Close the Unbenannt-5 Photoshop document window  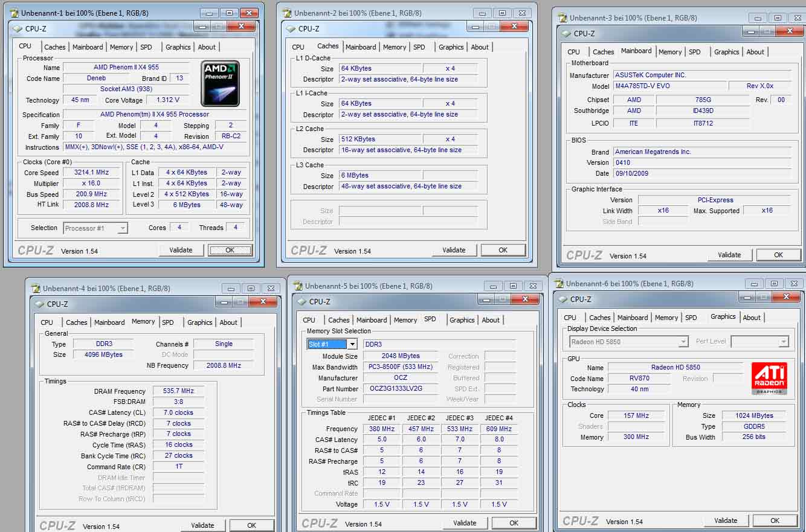click(x=532, y=286)
